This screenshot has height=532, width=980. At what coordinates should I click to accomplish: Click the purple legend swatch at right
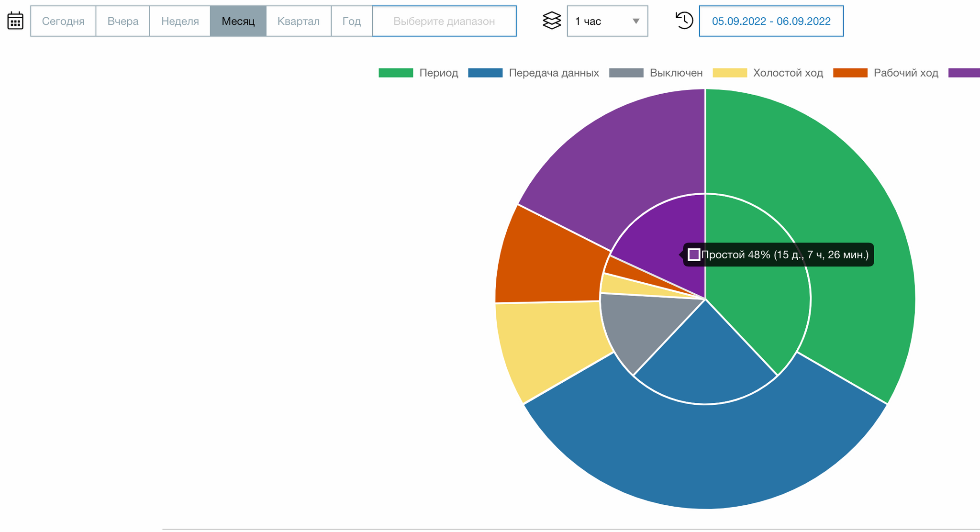pyautogui.click(x=964, y=73)
